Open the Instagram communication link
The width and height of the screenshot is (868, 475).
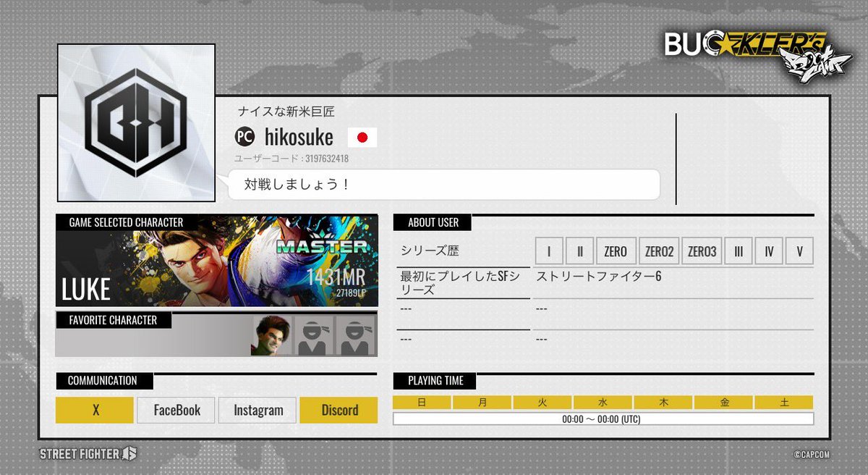coord(258,410)
